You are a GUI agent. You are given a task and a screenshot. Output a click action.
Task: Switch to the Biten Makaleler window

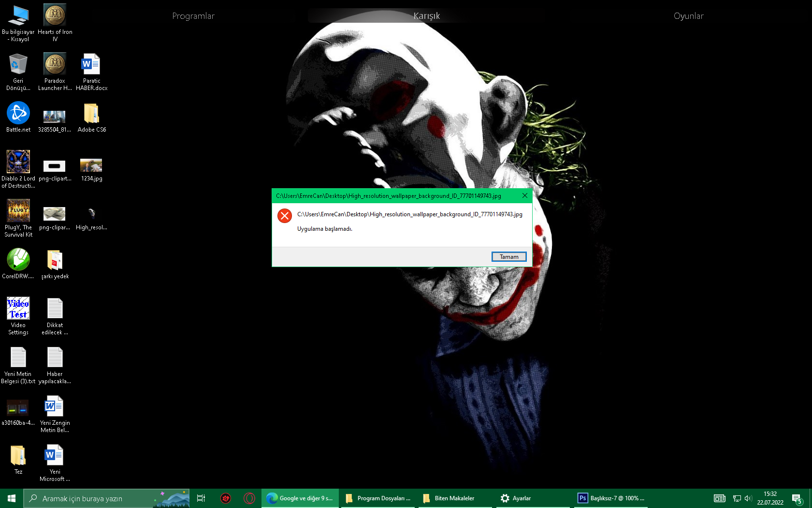pyautogui.click(x=453, y=498)
